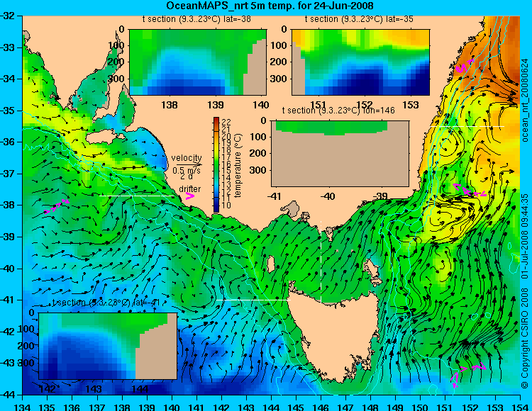Viewport: 532px width, 411px height.
Task: Click latitude axis label -40
Action: point(8,269)
